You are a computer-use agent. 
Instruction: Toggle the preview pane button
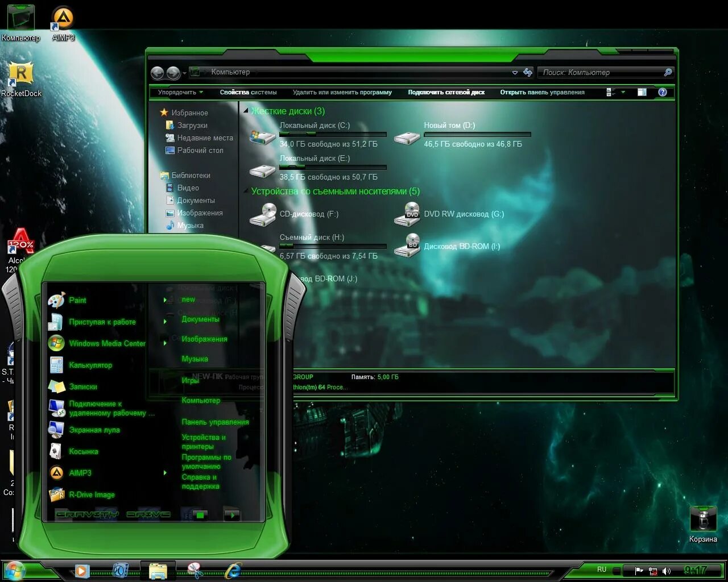pos(642,92)
